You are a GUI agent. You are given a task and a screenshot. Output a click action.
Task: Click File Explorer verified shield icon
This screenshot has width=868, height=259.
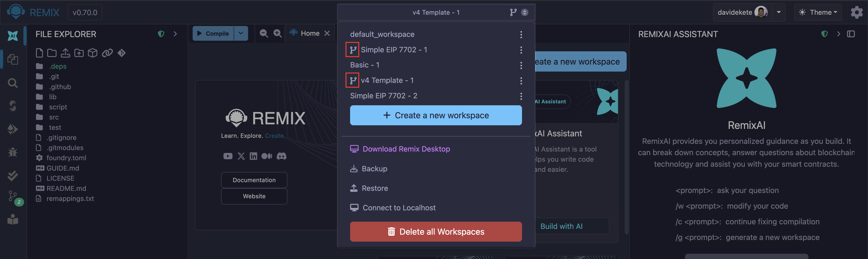coord(161,34)
